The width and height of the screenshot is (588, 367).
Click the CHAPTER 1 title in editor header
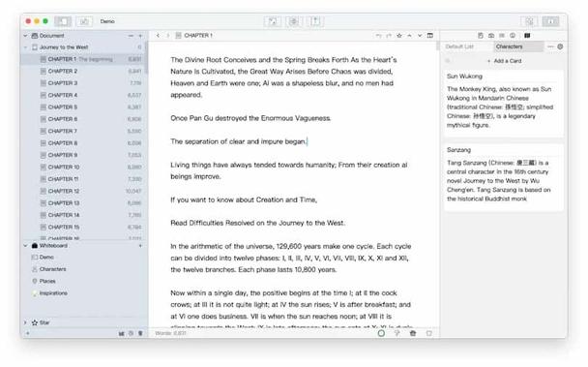click(198, 36)
